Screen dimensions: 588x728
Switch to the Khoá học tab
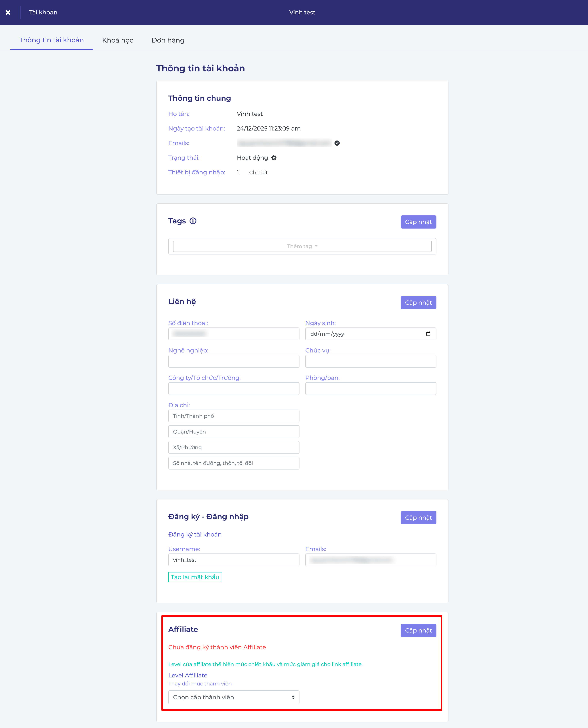click(x=118, y=40)
